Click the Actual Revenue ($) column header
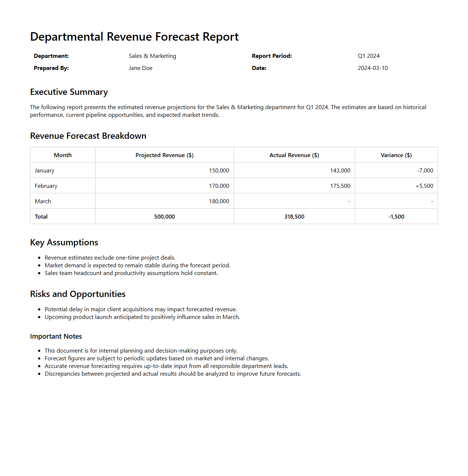 (294, 155)
